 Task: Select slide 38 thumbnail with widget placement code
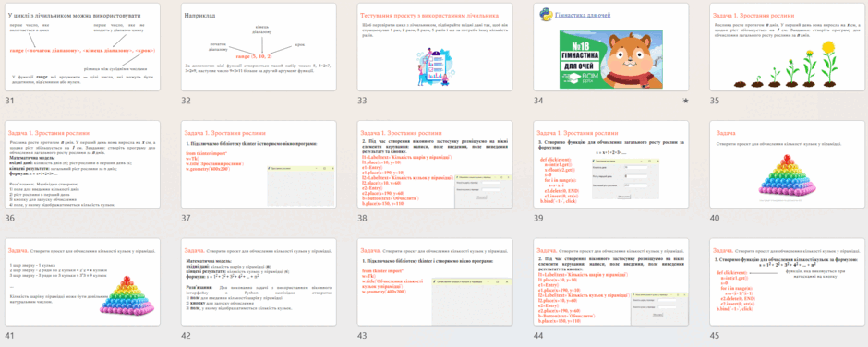(x=435, y=164)
